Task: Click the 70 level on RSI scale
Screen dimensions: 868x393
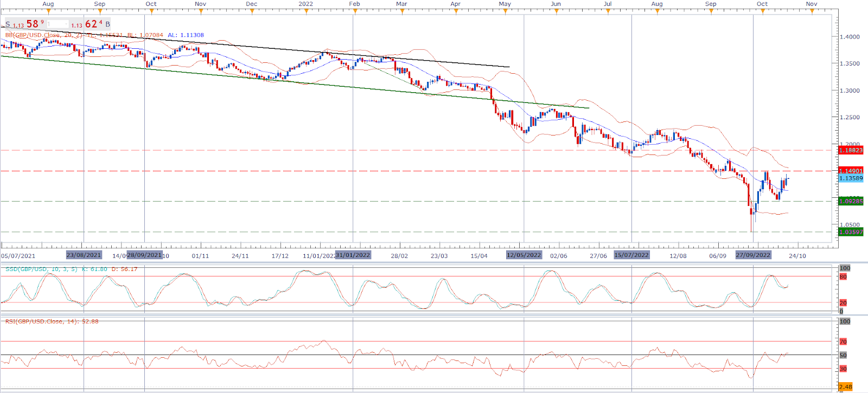Action: (843, 342)
